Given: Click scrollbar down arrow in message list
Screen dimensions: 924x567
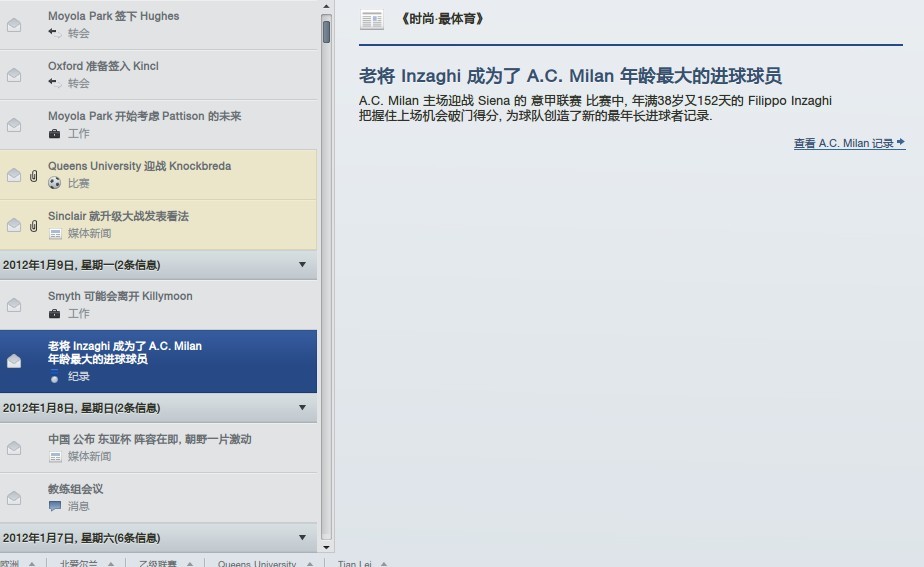Looking at the screenshot, I should coord(326,548).
